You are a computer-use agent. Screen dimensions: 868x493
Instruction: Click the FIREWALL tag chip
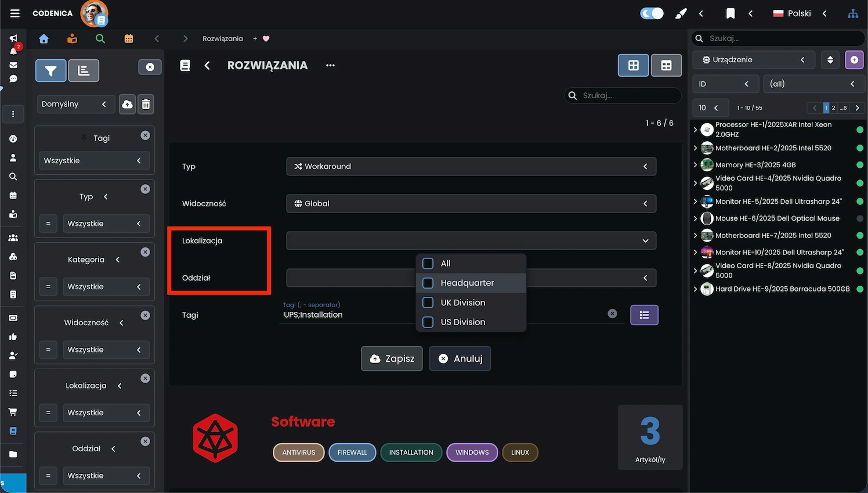(352, 453)
